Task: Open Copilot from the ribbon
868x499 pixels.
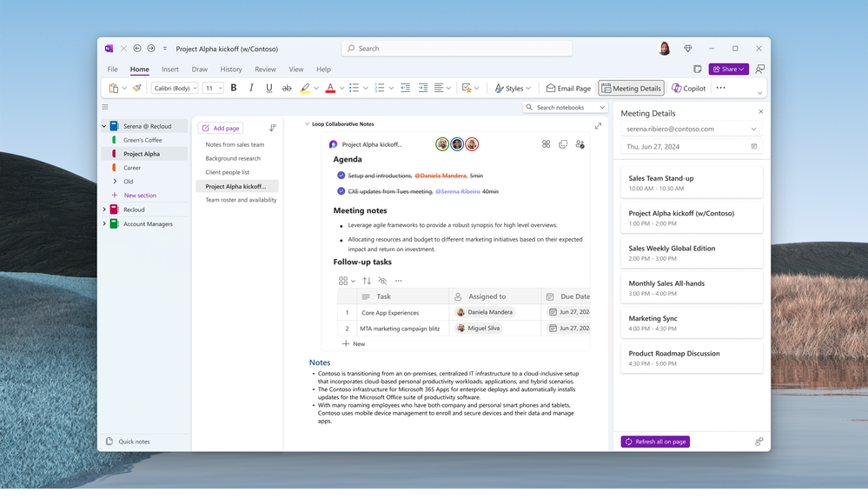Action: click(689, 88)
